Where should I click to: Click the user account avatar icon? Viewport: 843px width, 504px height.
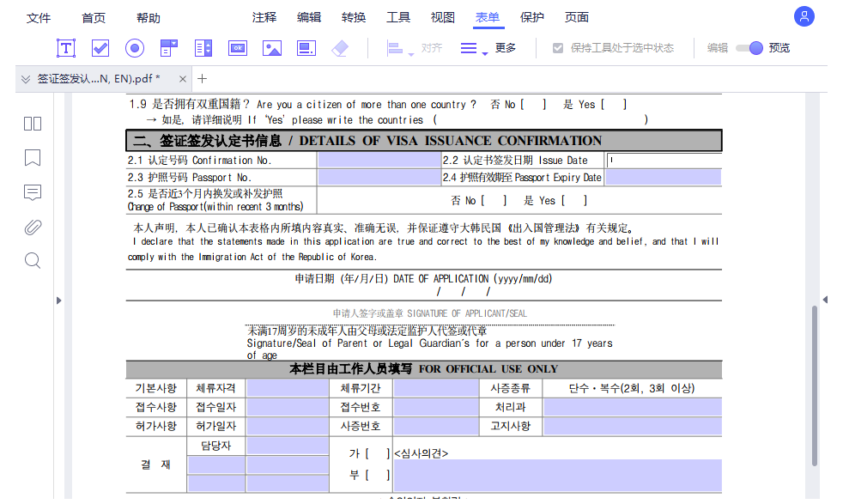tap(804, 16)
